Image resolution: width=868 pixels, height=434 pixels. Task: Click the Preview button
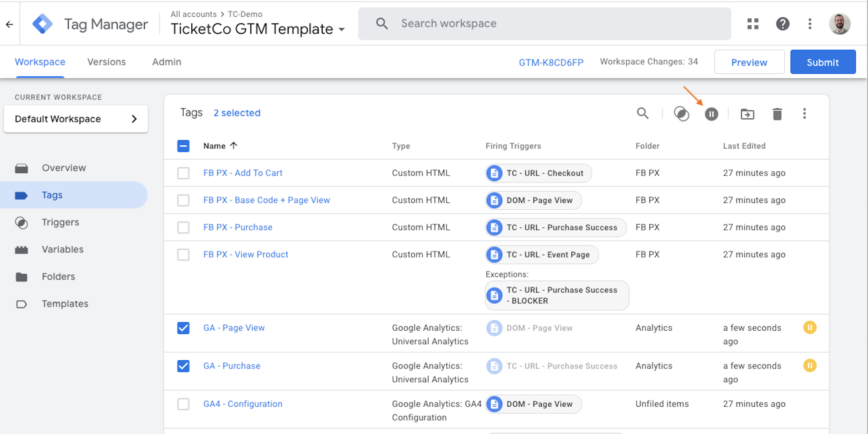tap(749, 62)
